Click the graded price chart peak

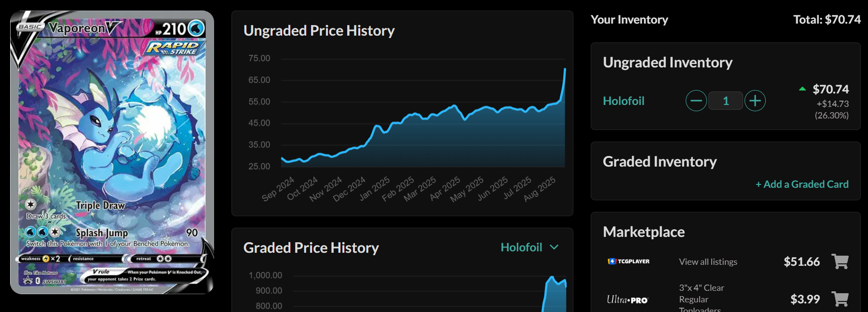pos(552,277)
